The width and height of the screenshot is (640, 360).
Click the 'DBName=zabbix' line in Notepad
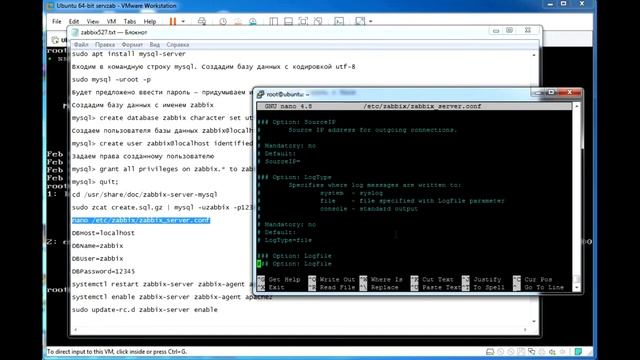98,246
